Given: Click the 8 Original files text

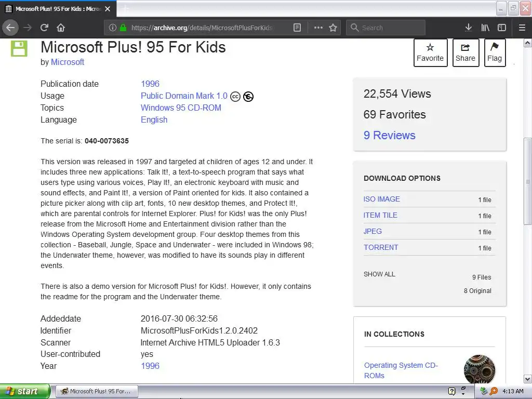Looking at the screenshot, I should click(477, 291).
